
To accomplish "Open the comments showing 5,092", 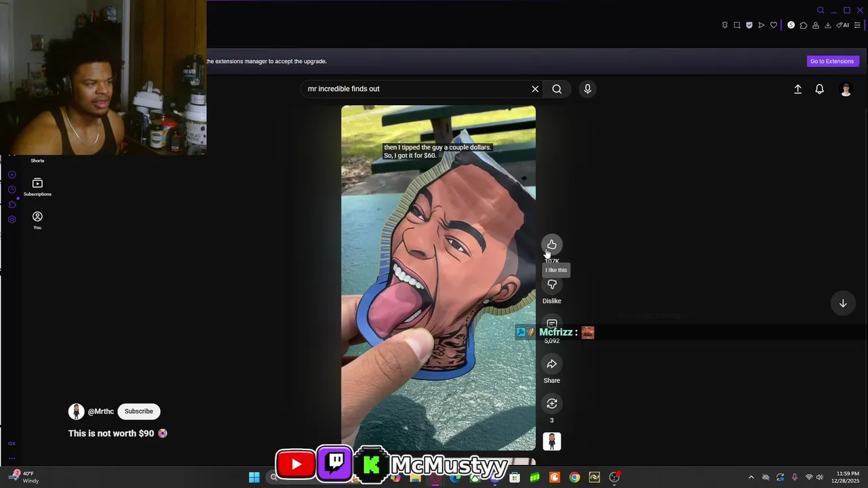I will [x=552, y=323].
